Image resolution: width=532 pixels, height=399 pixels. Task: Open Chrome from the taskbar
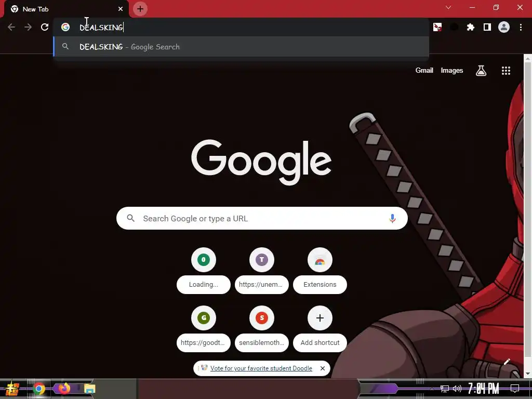(x=38, y=389)
